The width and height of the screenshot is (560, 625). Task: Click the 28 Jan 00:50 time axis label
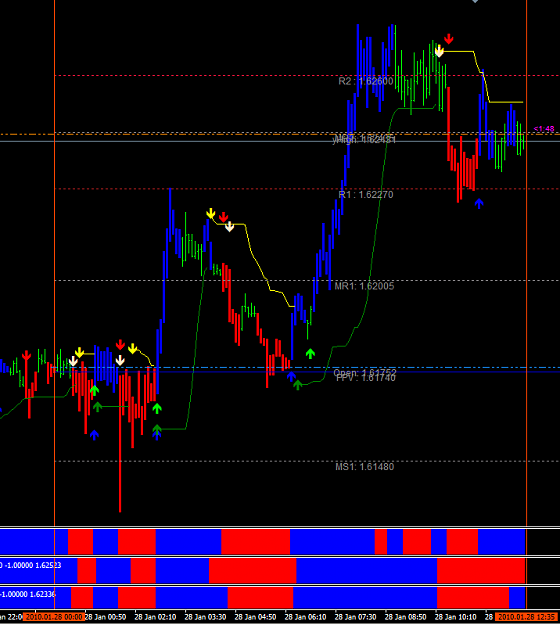pyautogui.click(x=105, y=617)
